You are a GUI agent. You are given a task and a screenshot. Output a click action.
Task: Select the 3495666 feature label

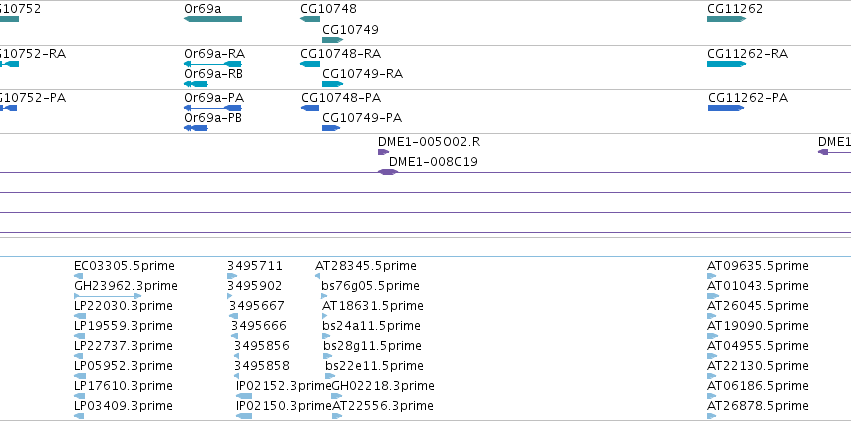[259, 326]
